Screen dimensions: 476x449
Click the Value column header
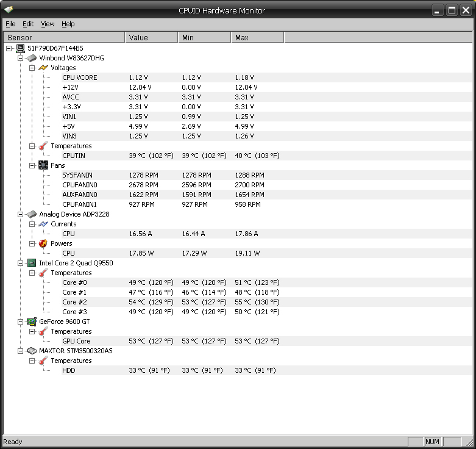click(152, 37)
